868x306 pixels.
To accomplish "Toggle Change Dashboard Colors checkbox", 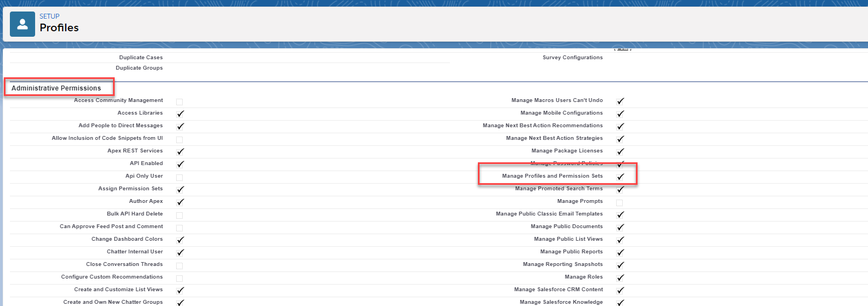I will click(180, 240).
